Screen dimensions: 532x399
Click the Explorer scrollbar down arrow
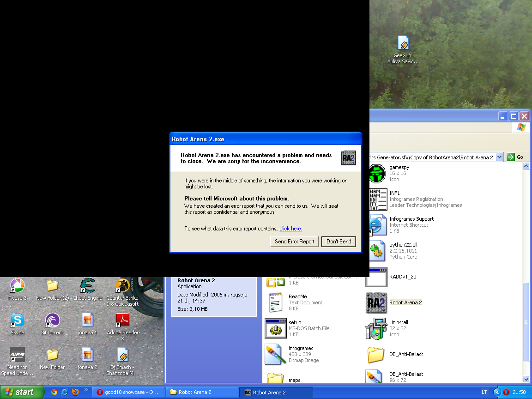tap(526, 380)
